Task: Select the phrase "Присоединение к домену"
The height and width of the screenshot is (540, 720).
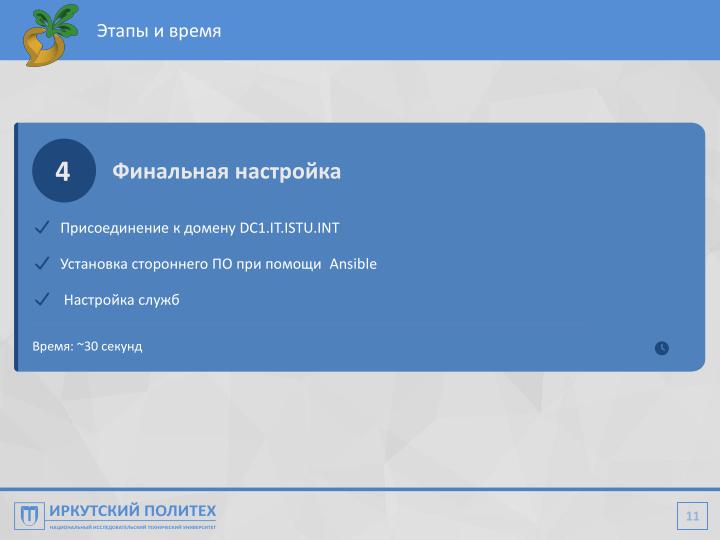Action: point(147,228)
